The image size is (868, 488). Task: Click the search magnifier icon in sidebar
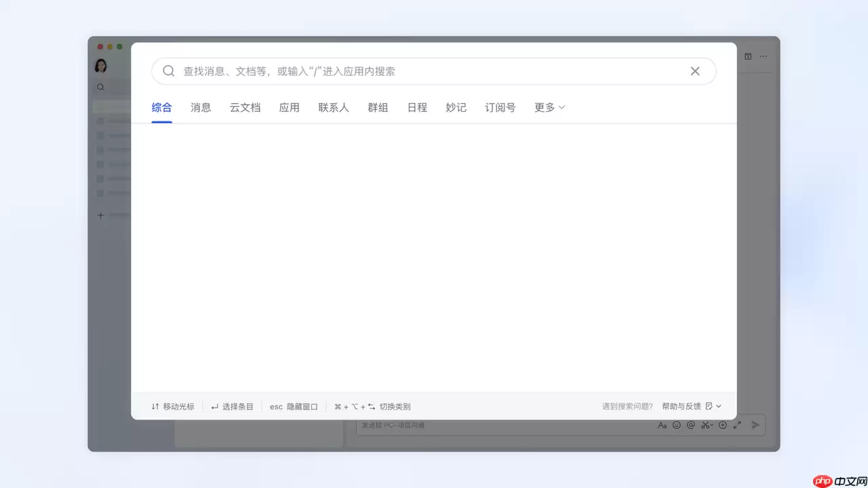[100, 87]
